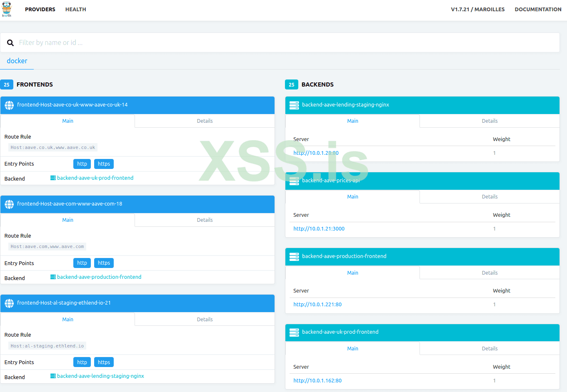The image size is (567, 392).
Task: Open server URL http://10.0.1.21:3000
Action: coord(319,229)
